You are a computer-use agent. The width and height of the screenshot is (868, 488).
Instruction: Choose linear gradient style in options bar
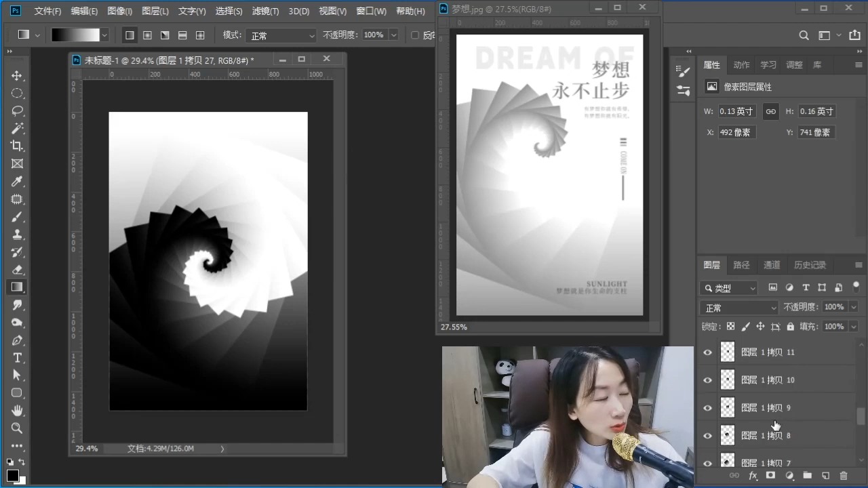[129, 35]
